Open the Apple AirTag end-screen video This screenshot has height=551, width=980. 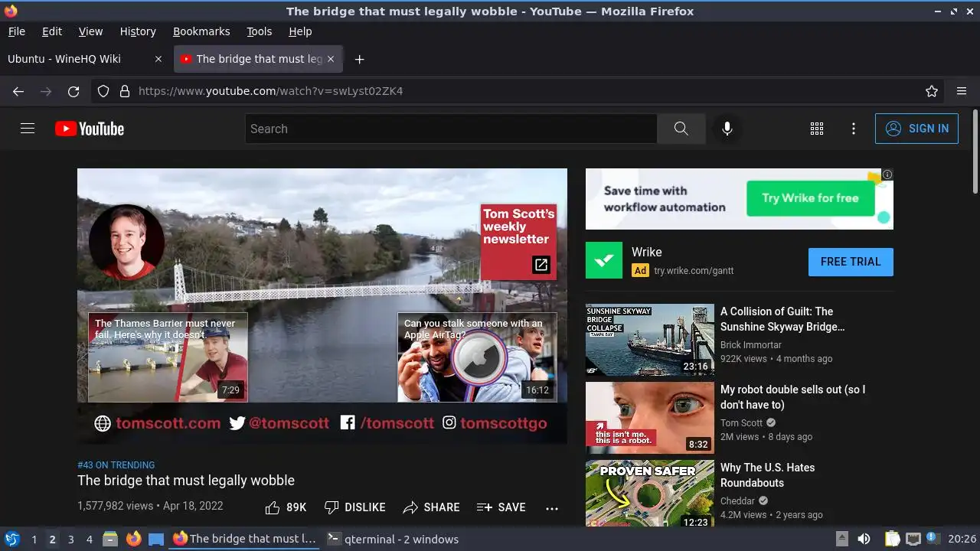point(477,357)
